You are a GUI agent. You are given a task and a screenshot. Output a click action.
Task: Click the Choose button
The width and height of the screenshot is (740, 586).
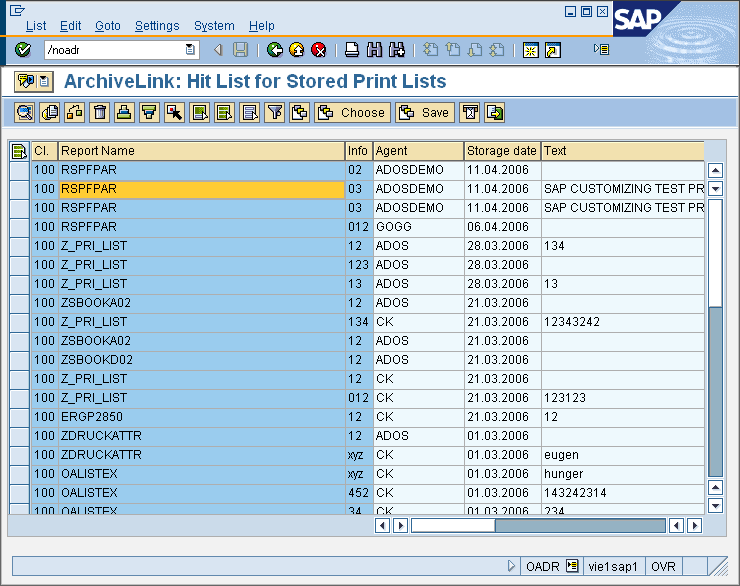[x=352, y=113]
